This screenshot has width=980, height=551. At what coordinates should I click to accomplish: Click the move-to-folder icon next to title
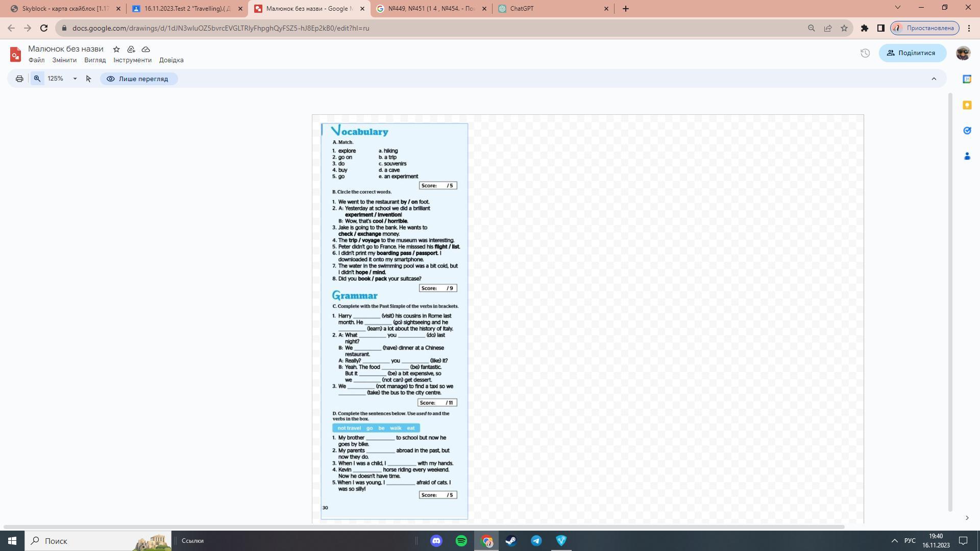pos(131,49)
